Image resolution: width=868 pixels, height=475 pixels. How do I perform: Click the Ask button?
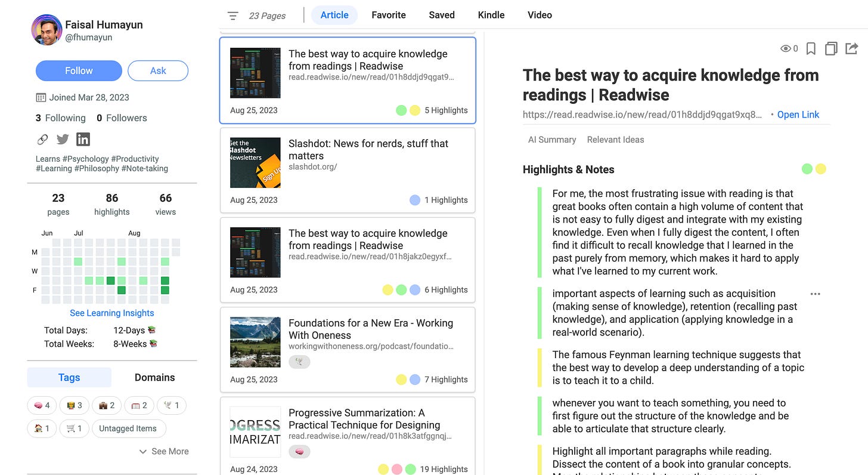tap(158, 71)
